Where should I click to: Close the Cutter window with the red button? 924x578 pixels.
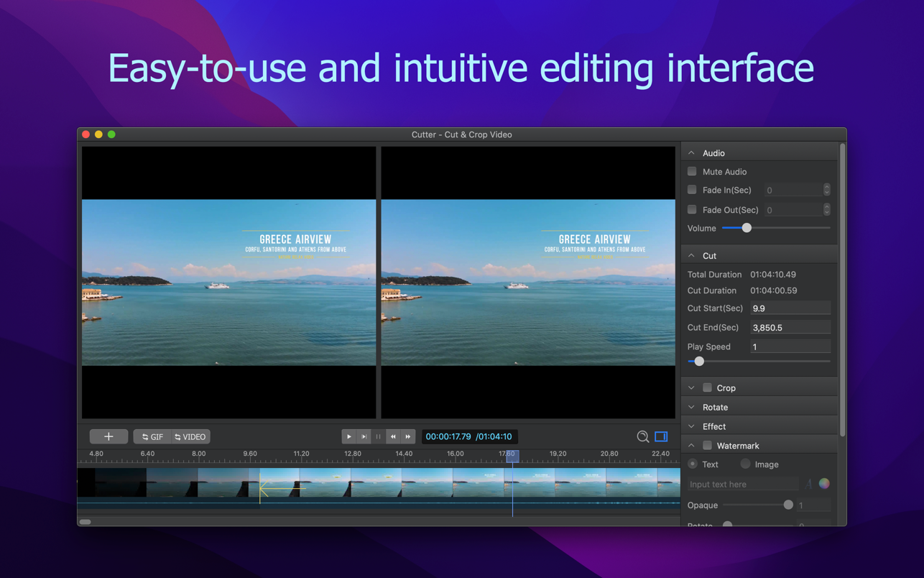86,134
